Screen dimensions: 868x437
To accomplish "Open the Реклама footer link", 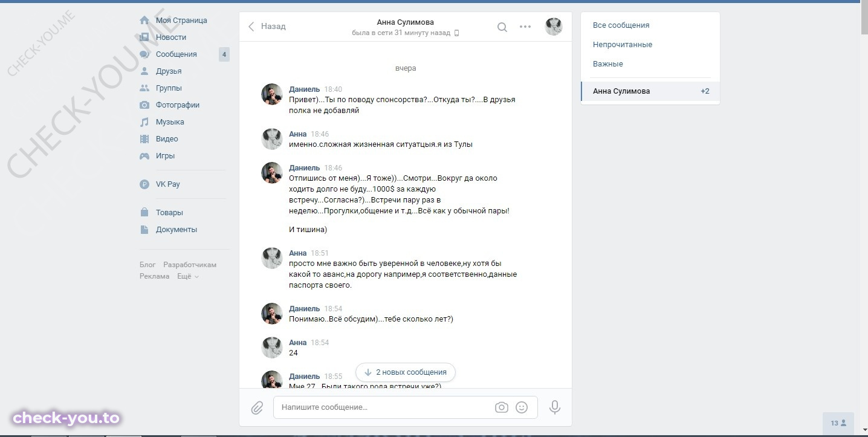I will [155, 276].
